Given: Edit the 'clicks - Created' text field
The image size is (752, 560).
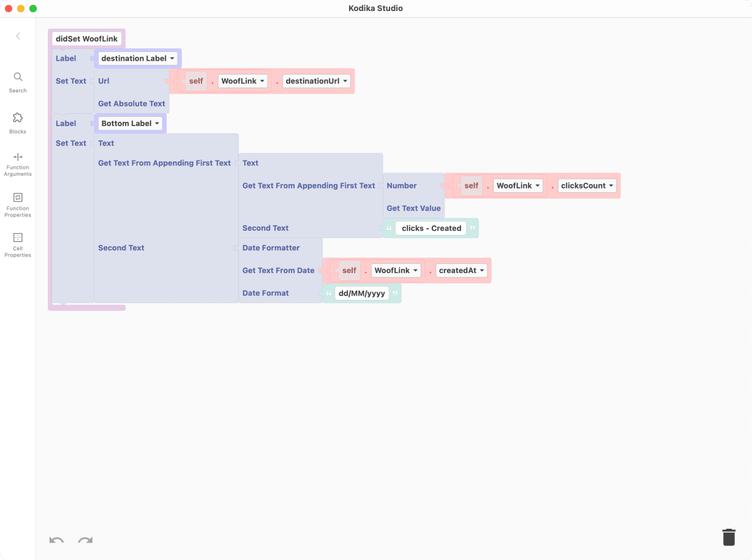Looking at the screenshot, I should pos(431,228).
